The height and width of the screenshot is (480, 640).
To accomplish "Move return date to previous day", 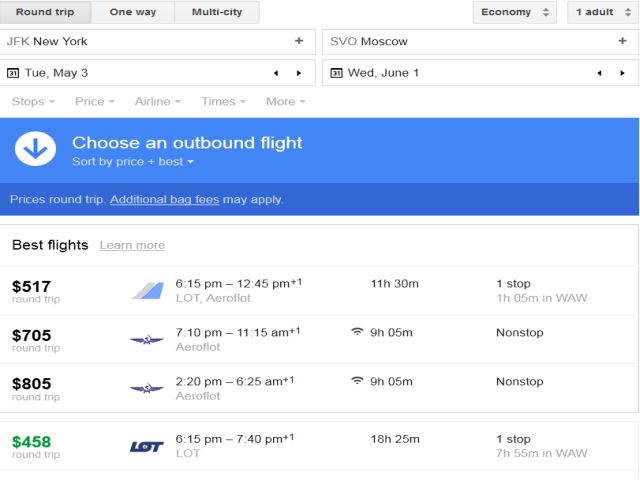I will click(x=599, y=73).
